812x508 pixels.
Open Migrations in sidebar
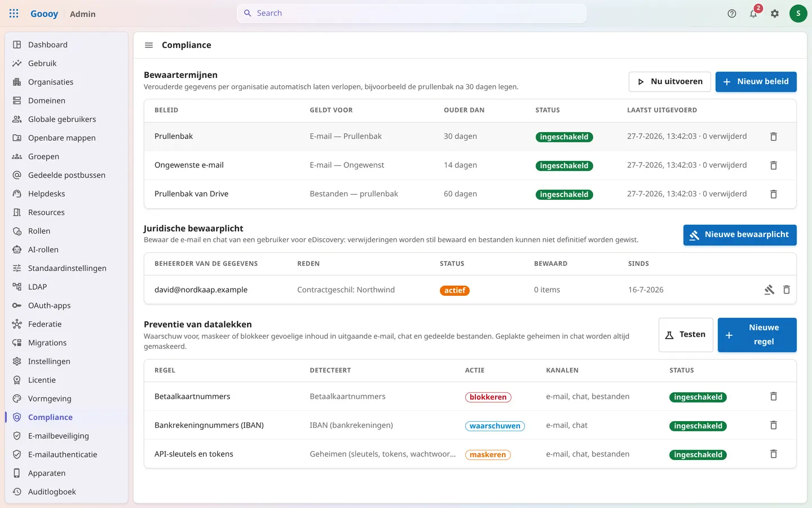[x=67, y=343]
